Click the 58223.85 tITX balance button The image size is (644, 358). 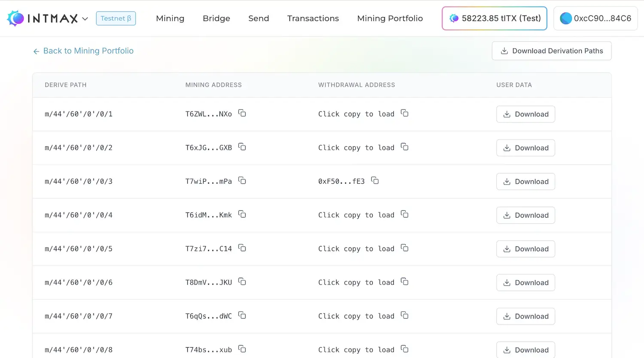494,18
